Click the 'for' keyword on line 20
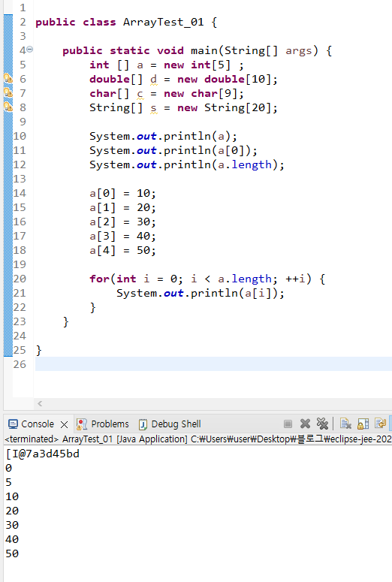This screenshot has width=392, height=582. click(99, 279)
